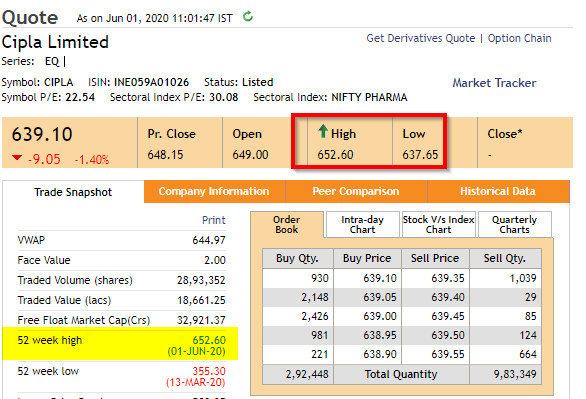This screenshot has height=399, width=586.
Task: Click the Free Float Market Cap 32,921.37
Action: coord(201,320)
